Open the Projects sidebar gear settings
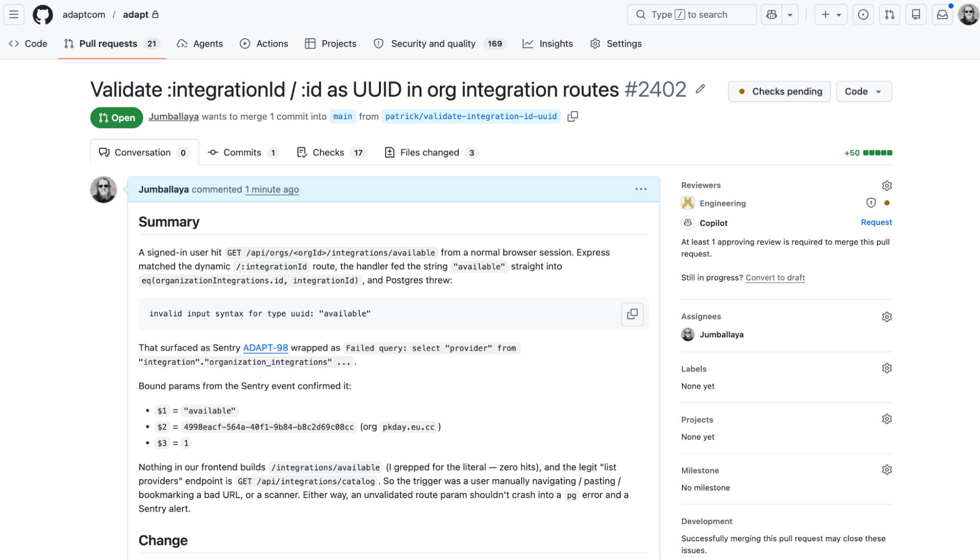The width and height of the screenshot is (980, 560). click(887, 419)
